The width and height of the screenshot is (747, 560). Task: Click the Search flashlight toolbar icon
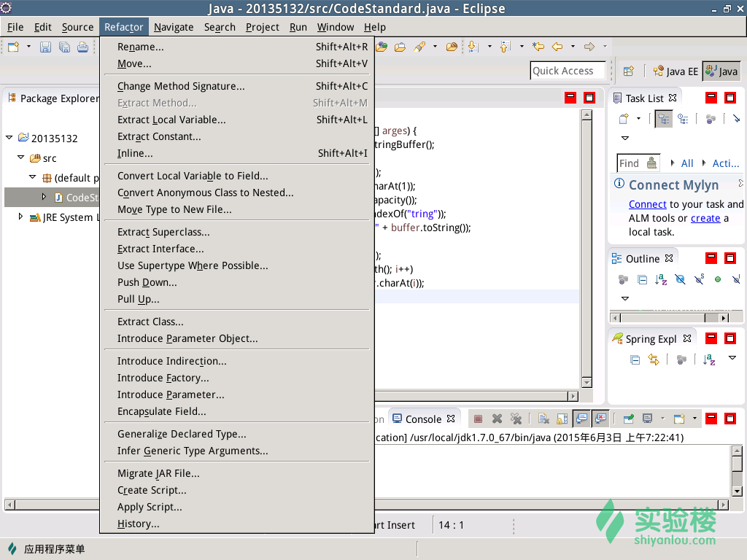click(419, 47)
